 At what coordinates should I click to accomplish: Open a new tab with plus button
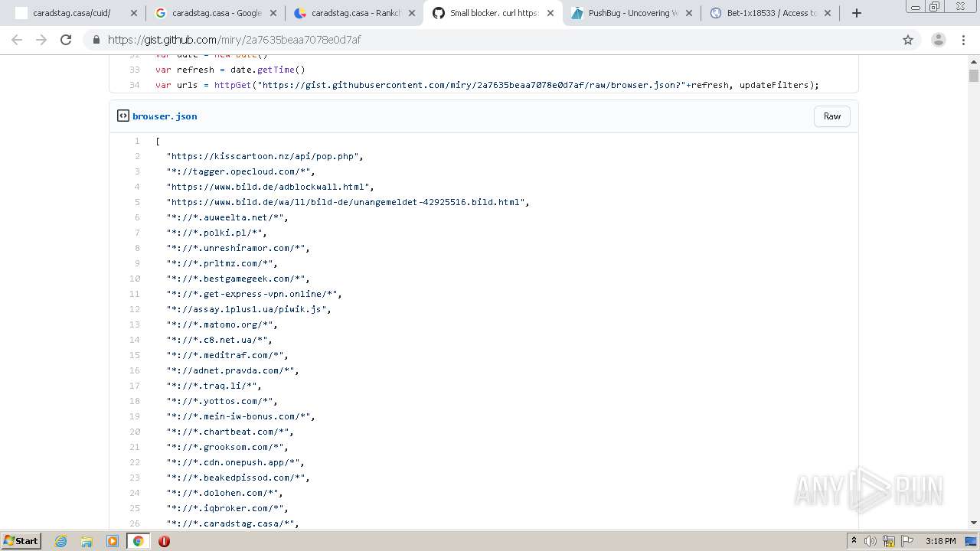click(x=857, y=13)
